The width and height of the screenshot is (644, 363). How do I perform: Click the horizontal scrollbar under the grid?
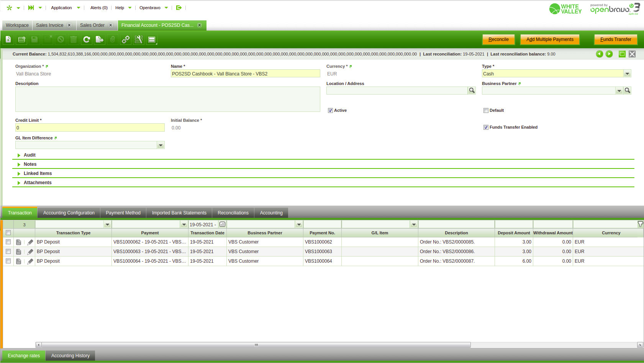click(256, 345)
